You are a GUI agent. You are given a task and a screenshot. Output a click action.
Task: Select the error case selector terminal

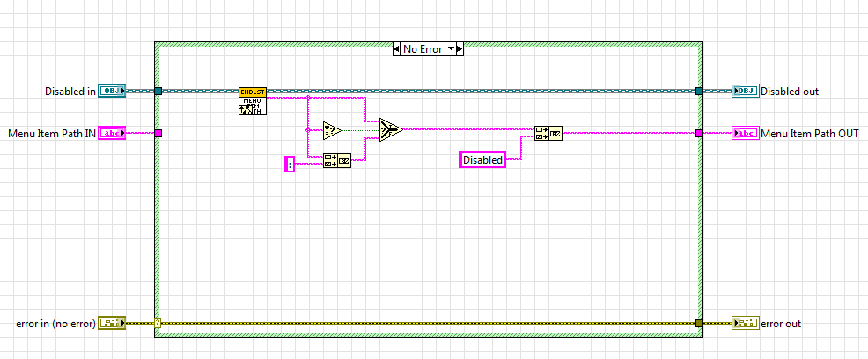158,324
